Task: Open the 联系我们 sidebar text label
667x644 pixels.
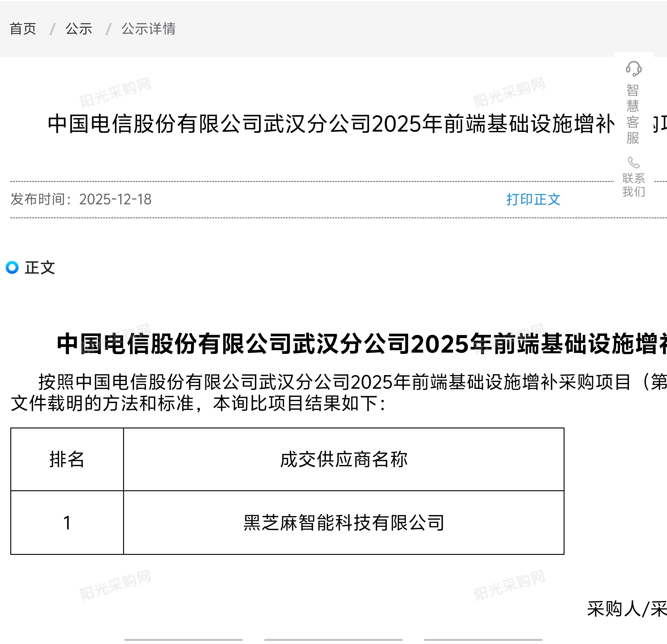Action: [633, 185]
